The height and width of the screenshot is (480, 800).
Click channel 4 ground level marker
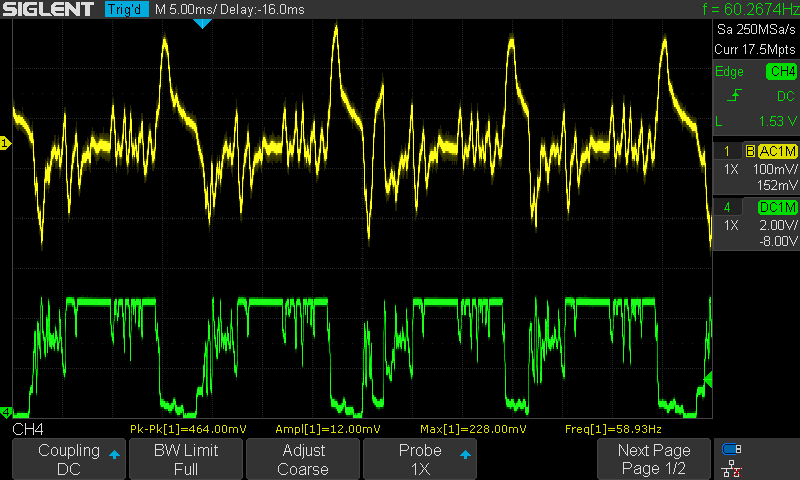tap(6, 412)
